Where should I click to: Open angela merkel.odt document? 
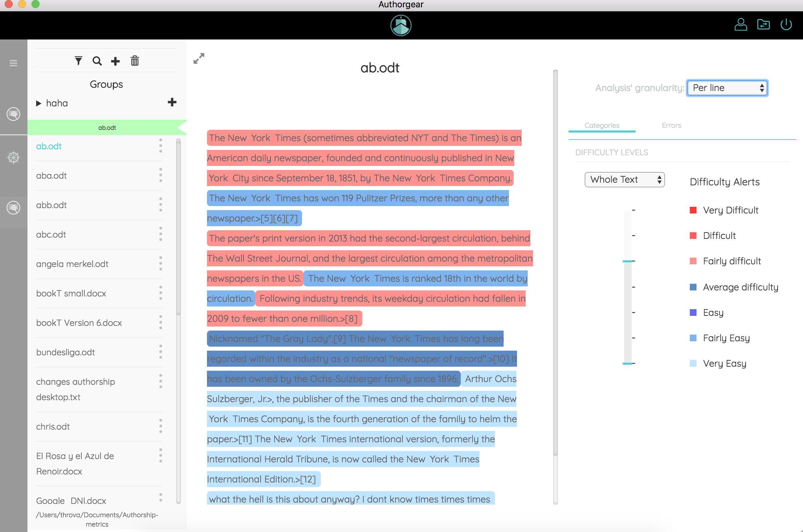coord(72,264)
